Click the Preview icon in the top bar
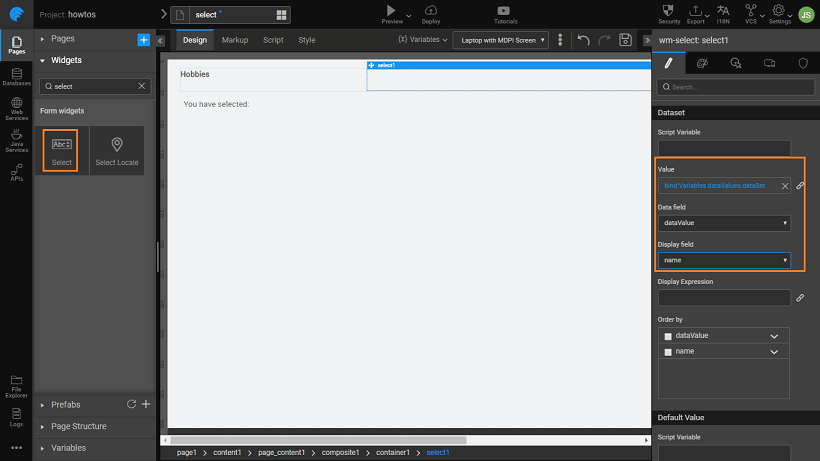This screenshot has width=820, height=461. (x=391, y=11)
